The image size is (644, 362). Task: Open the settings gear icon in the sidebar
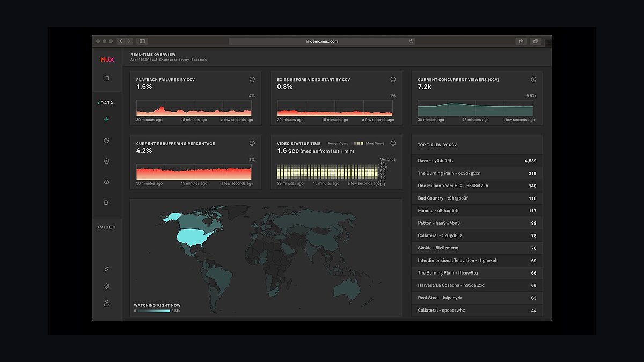[106, 286]
